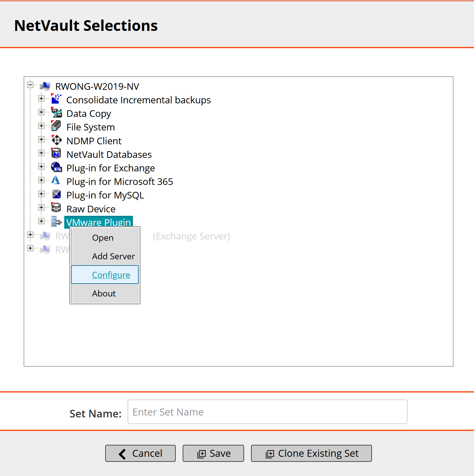
Task: Select the Plug-in for Exchange label
Action: (x=111, y=168)
